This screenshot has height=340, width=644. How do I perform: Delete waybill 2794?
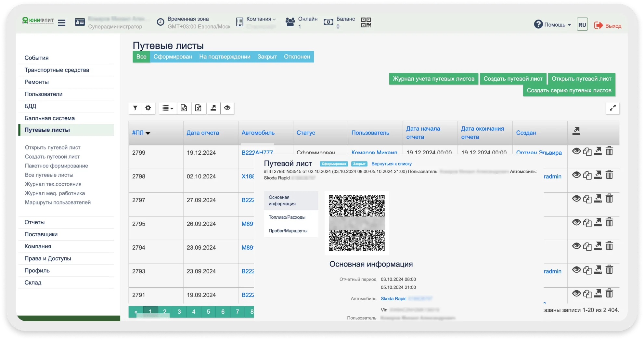[x=609, y=246]
